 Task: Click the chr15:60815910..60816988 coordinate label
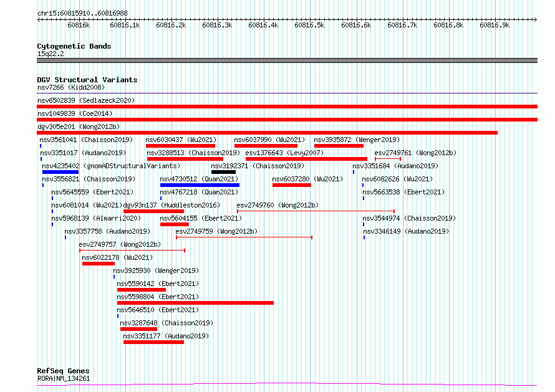(x=82, y=14)
